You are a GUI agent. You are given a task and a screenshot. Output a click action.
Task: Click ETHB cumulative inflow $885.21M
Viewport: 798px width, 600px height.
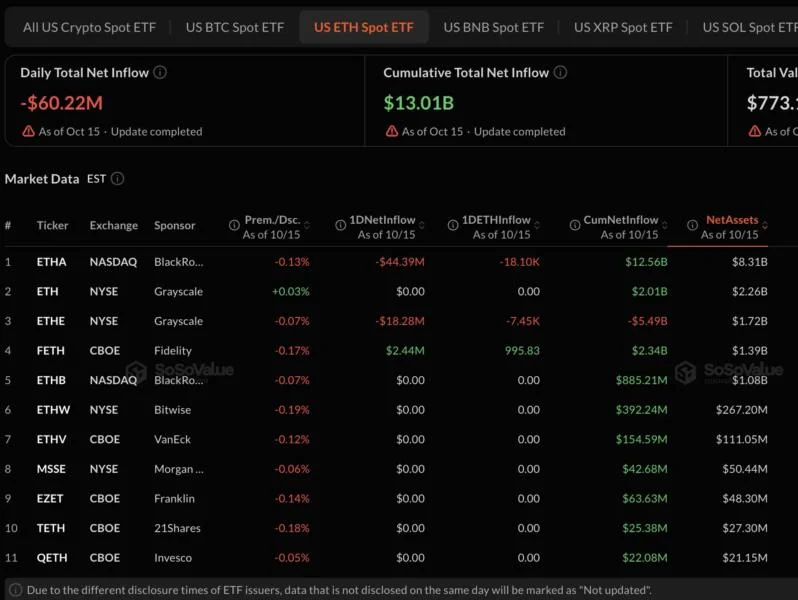(x=641, y=380)
